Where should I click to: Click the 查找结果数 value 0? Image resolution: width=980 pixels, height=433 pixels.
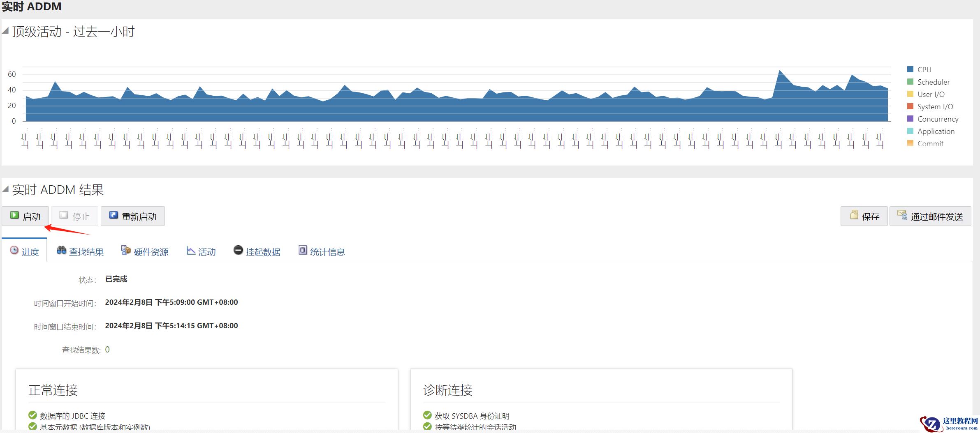point(107,350)
